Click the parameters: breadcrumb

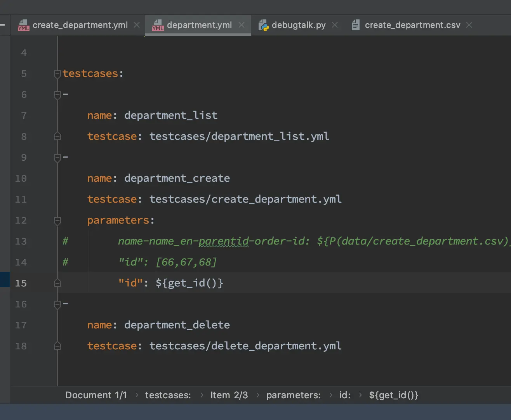pyautogui.click(x=293, y=395)
